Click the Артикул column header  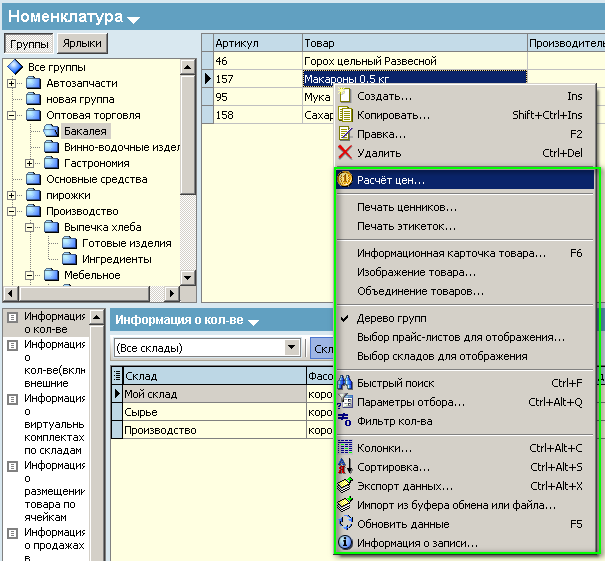pyautogui.click(x=258, y=43)
